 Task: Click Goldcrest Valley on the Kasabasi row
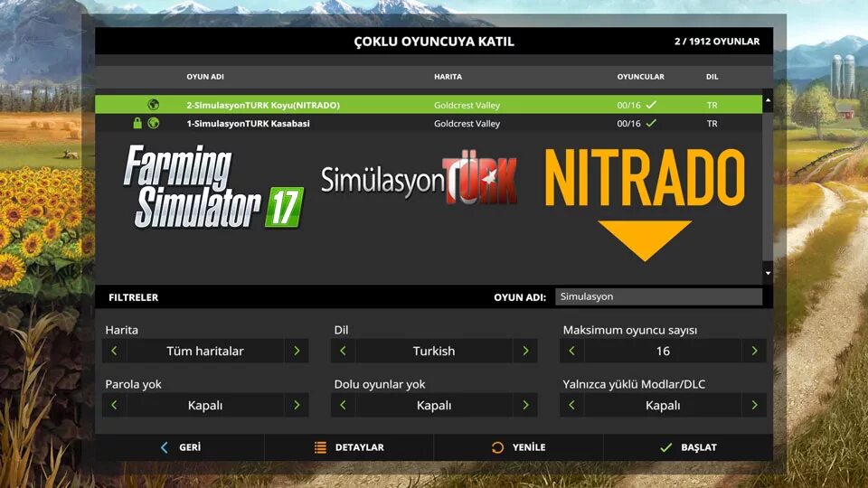pos(467,124)
